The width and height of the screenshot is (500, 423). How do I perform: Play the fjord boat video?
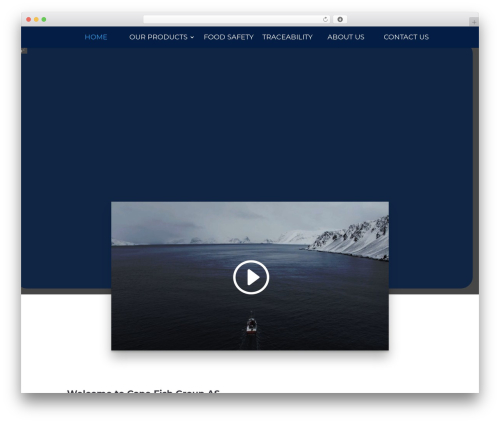pyautogui.click(x=251, y=277)
